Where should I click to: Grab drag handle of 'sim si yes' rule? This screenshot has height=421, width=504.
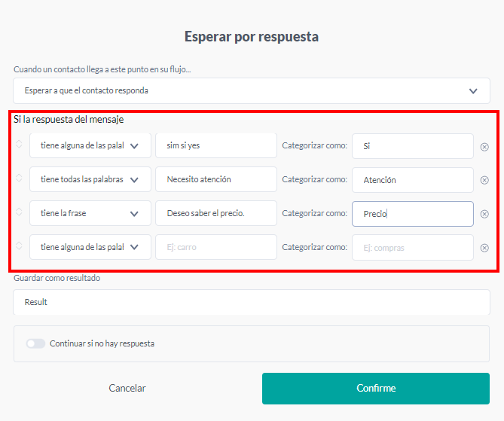click(x=19, y=145)
